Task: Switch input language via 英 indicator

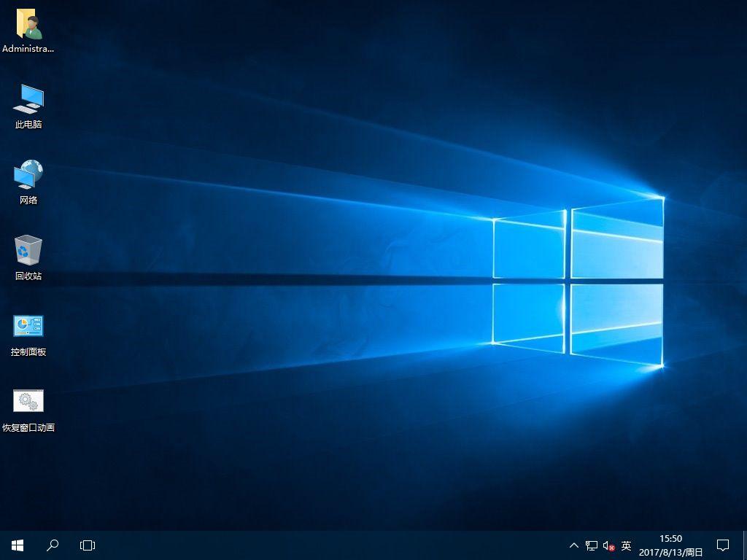Action: coord(626,545)
